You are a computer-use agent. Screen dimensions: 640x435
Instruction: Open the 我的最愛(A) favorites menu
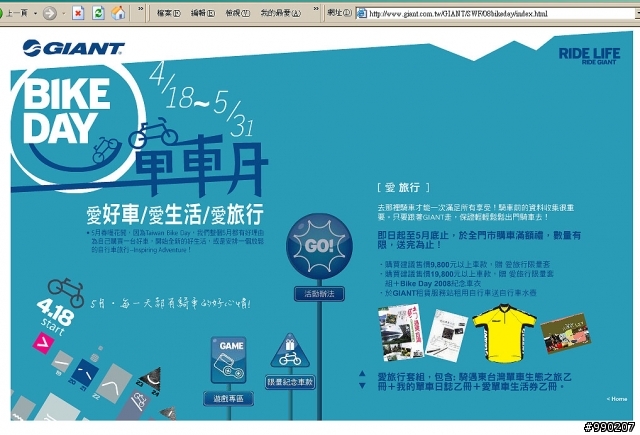point(280,13)
